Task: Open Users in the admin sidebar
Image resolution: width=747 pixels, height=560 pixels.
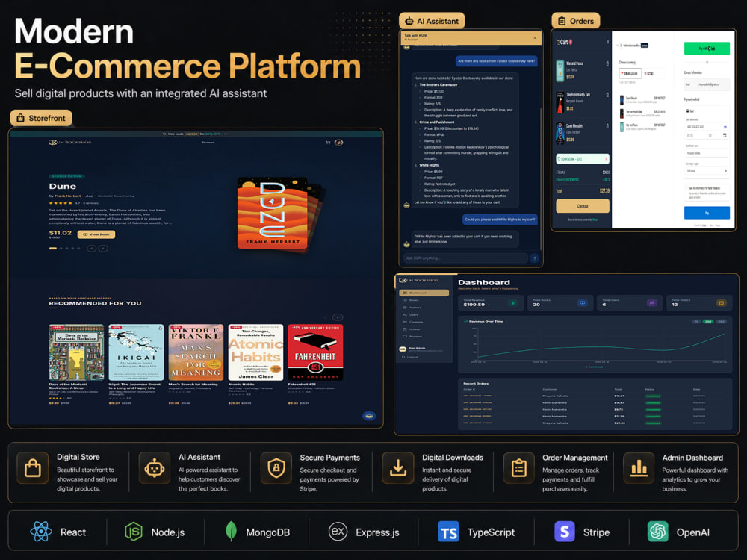Action: (424, 315)
